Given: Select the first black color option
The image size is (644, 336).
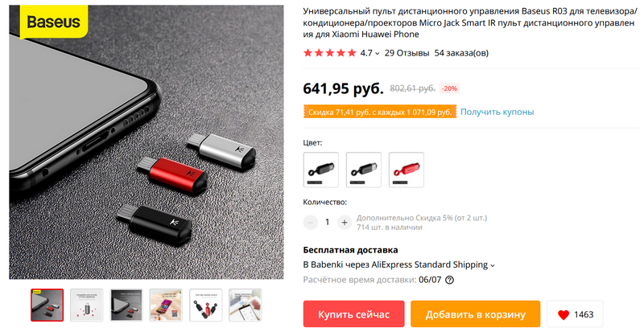Looking at the screenshot, I should pyautogui.click(x=321, y=170).
